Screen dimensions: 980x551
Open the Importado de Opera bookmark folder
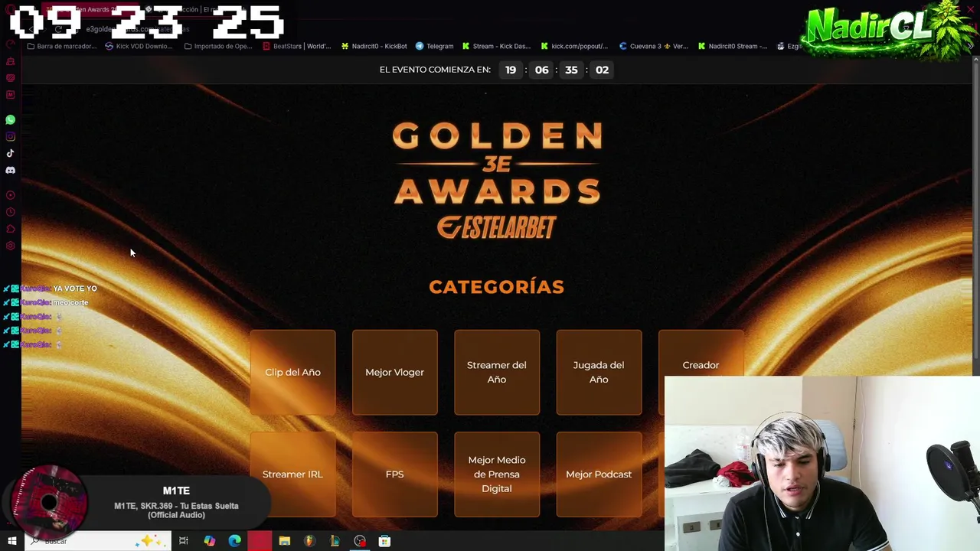click(218, 46)
